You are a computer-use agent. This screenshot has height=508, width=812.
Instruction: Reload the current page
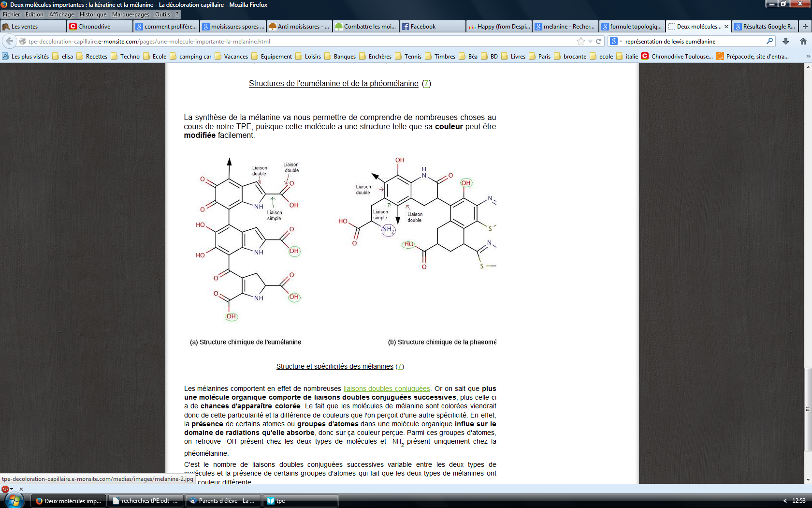pyautogui.click(x=599, y=41)
